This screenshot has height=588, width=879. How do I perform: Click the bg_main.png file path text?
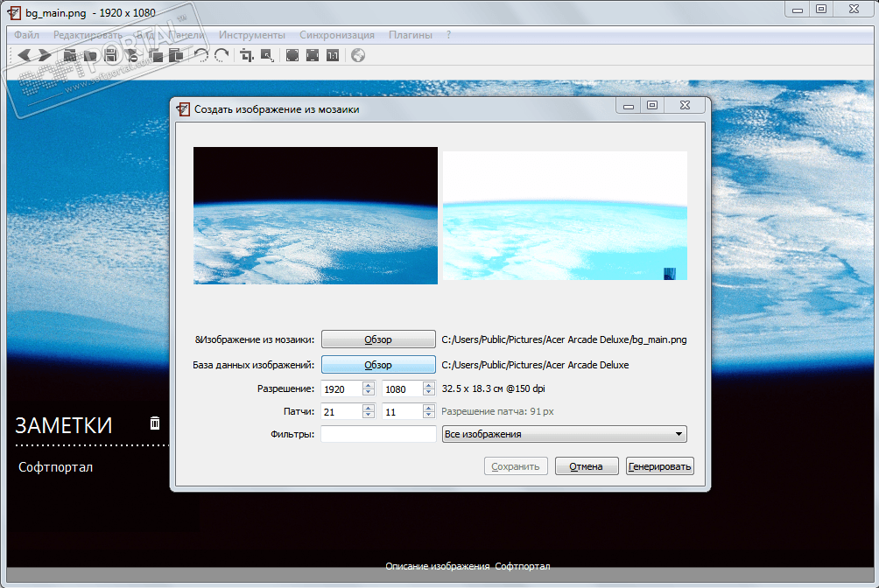click(564, 339)
